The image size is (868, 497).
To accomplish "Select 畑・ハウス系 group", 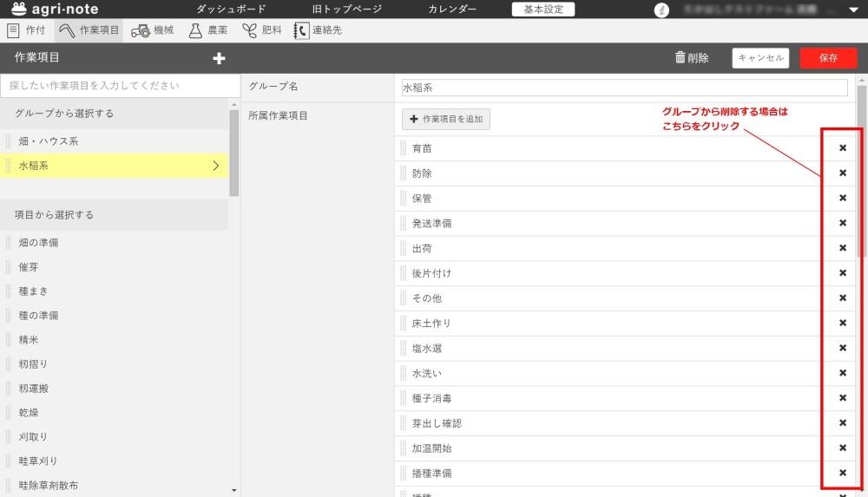I will (49, 141).
